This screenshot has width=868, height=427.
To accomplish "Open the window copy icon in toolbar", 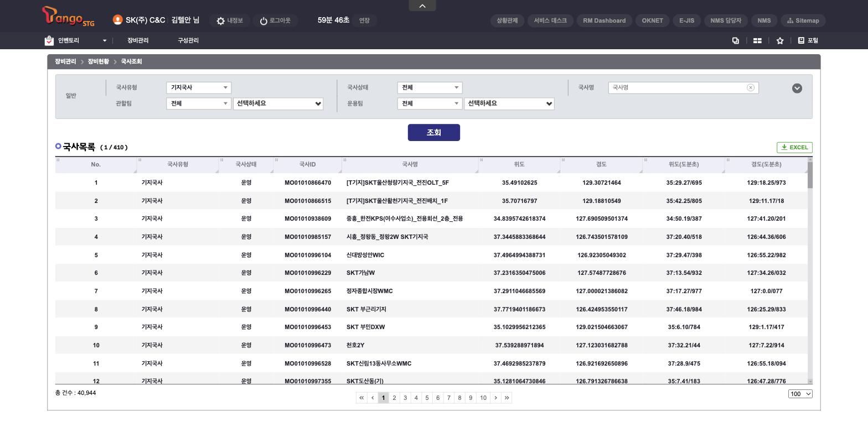I will click(x=736, y=40).
